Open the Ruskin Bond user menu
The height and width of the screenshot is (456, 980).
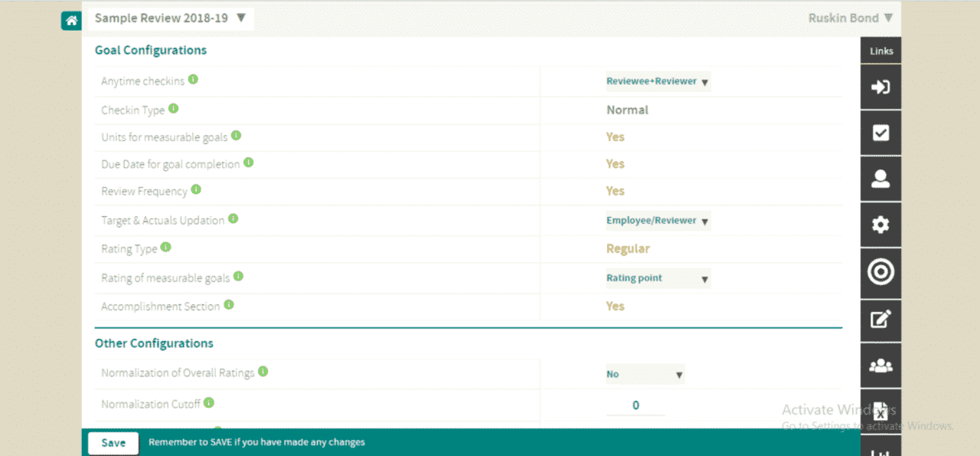coord(850,18)
